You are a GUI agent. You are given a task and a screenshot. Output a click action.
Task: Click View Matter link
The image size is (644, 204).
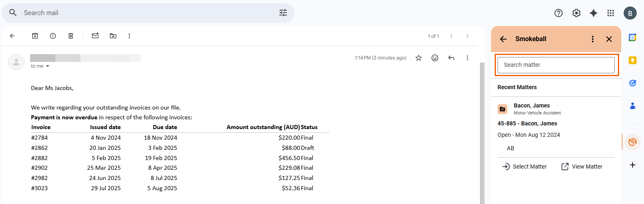(x=582, y=167)
